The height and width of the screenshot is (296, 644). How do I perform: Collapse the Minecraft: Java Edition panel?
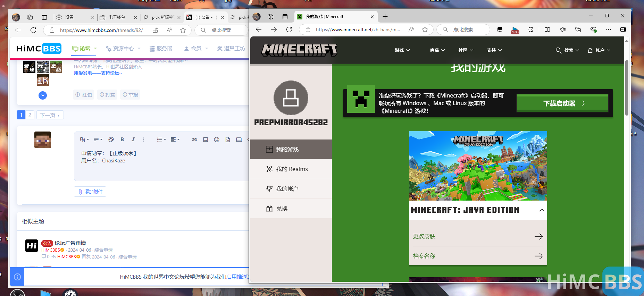point(542,210)
